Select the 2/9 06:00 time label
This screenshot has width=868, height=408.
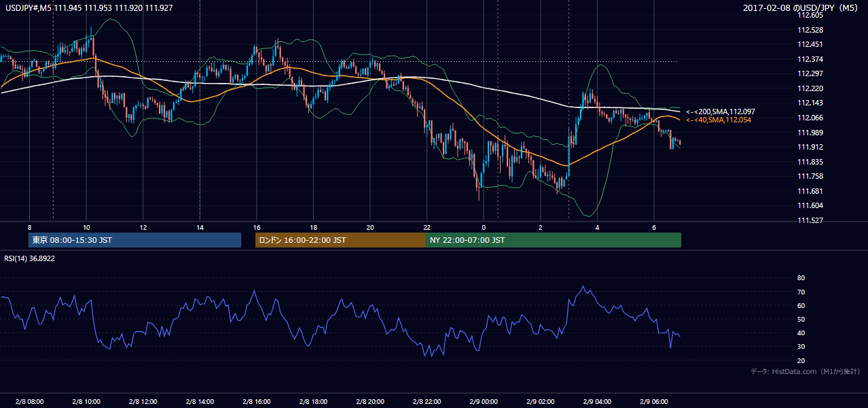[x=653, y=401]
